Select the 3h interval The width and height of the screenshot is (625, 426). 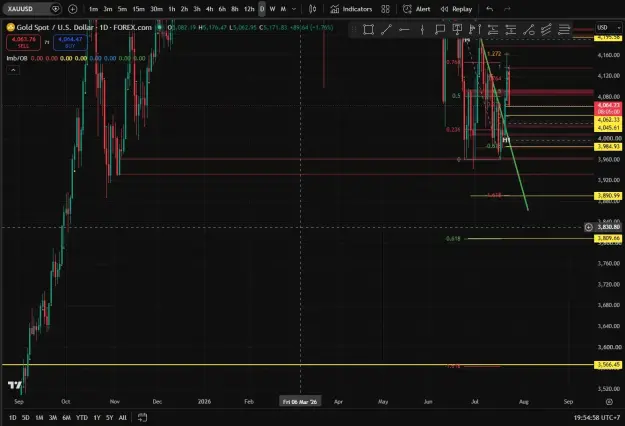pos(197,9)
